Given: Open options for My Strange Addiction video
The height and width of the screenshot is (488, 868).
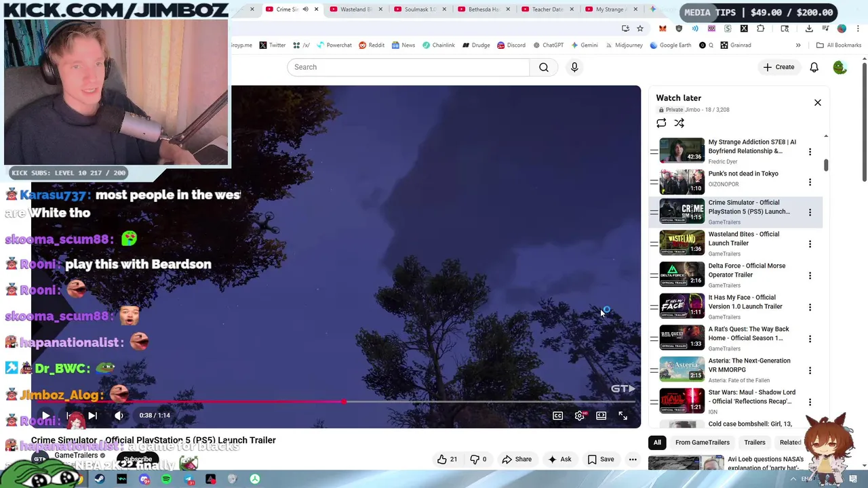Looking at the screenshot, I should click(810, 152).
